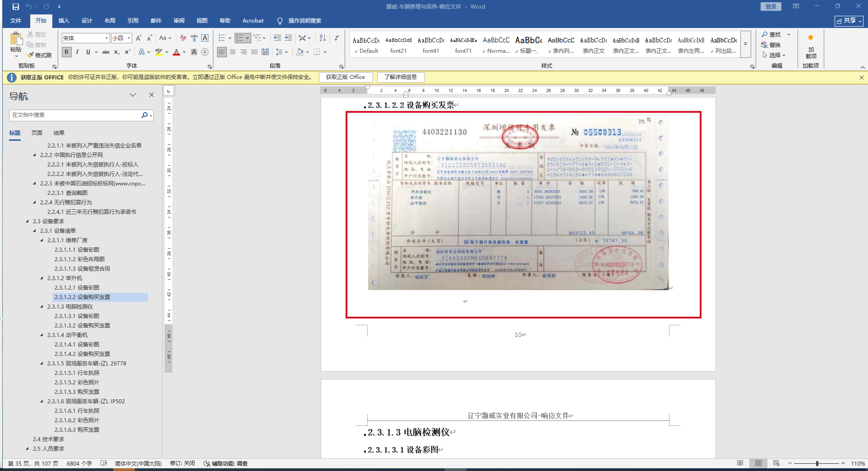The image size is (868, 471).
Task: Decrease the paragraph indent
Action: [277, 38]
